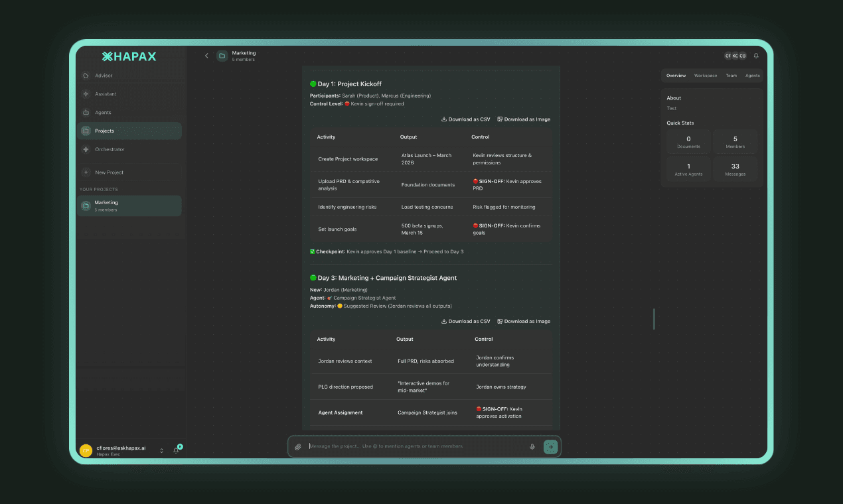Open notifications via the bell icon
The image size is (843, 504).
pos(755,56)
